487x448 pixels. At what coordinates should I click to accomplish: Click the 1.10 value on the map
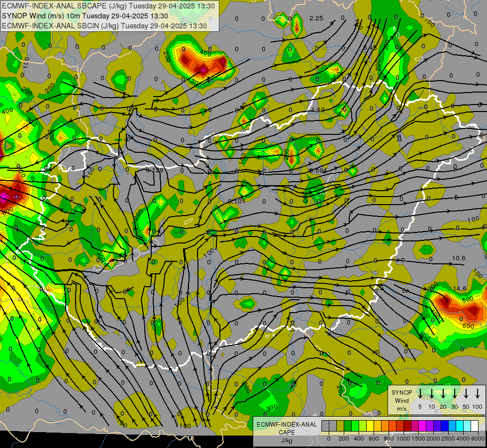[x=318, y=110]
